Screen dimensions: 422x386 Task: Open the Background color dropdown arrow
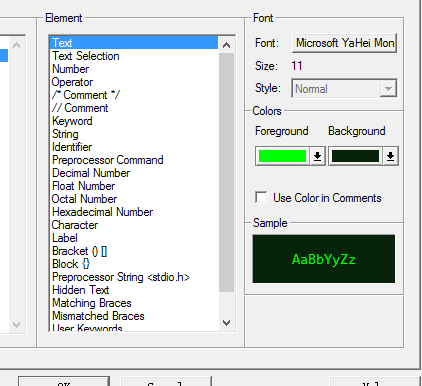(x=390, y=156)
